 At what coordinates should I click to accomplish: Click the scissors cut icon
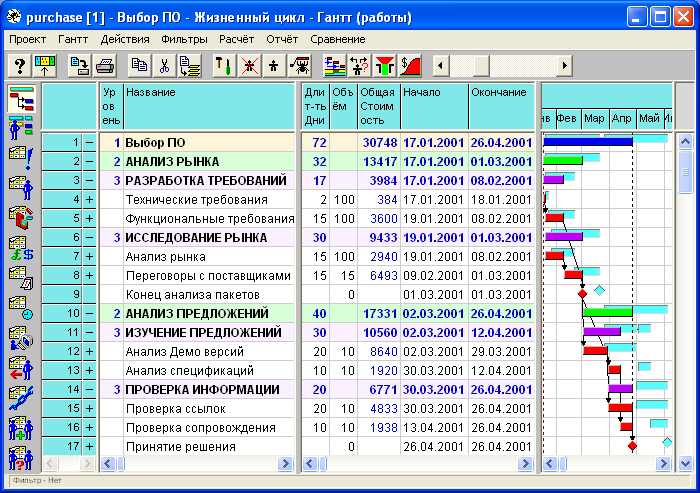(164, 66)
